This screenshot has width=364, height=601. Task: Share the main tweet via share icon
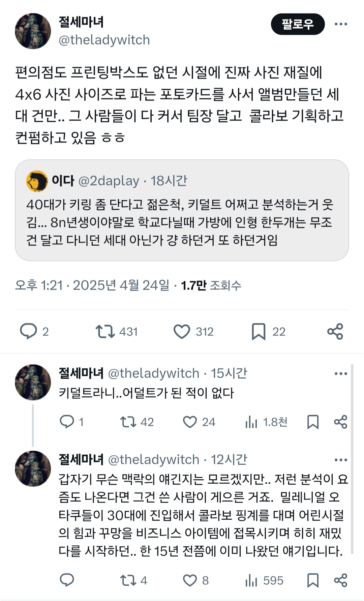[x=335, y=331]
